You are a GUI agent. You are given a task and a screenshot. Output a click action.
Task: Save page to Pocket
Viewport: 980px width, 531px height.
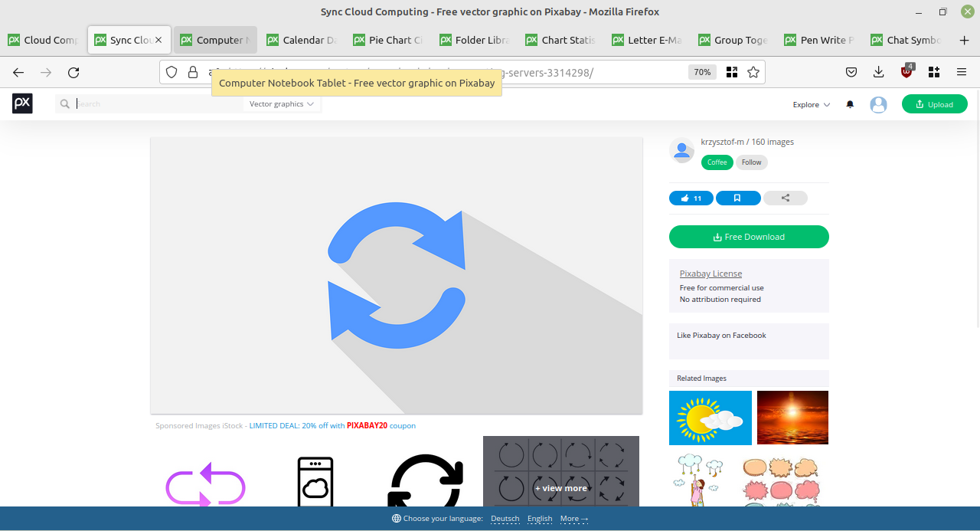[x=851, y=72]
